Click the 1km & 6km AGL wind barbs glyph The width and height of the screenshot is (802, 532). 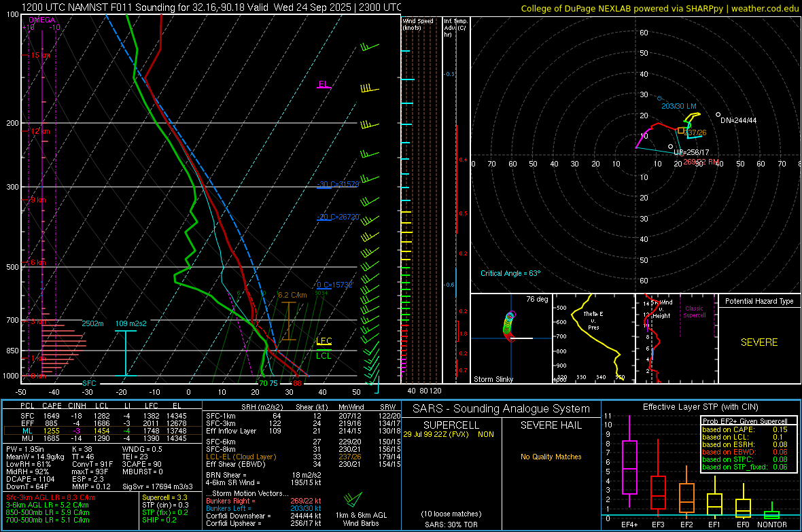353,499
